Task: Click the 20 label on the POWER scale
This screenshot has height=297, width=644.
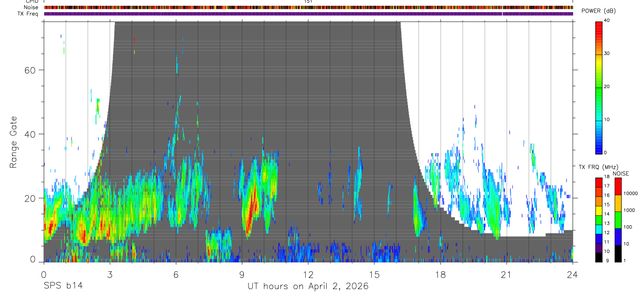Action: [606, 86]
